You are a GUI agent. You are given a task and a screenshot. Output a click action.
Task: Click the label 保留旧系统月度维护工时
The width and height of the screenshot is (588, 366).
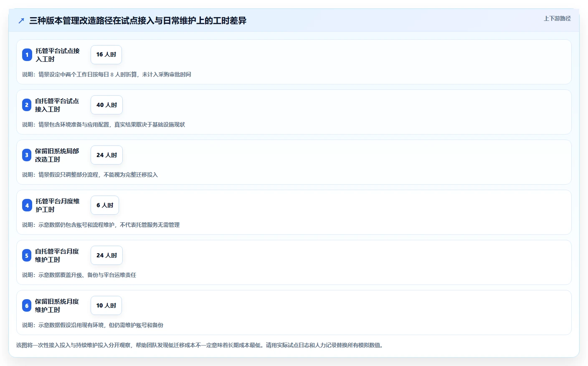point(57,305)
